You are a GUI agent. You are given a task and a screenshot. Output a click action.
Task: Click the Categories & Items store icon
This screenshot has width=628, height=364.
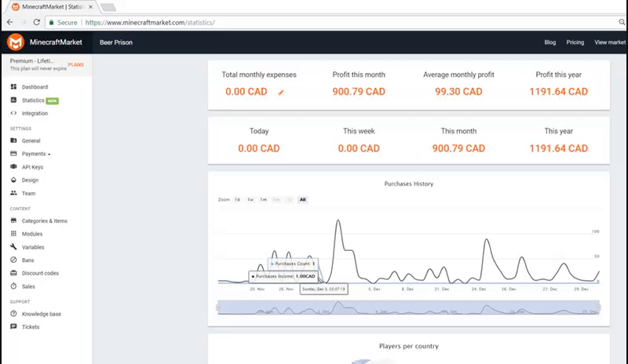tap(13, 220)
